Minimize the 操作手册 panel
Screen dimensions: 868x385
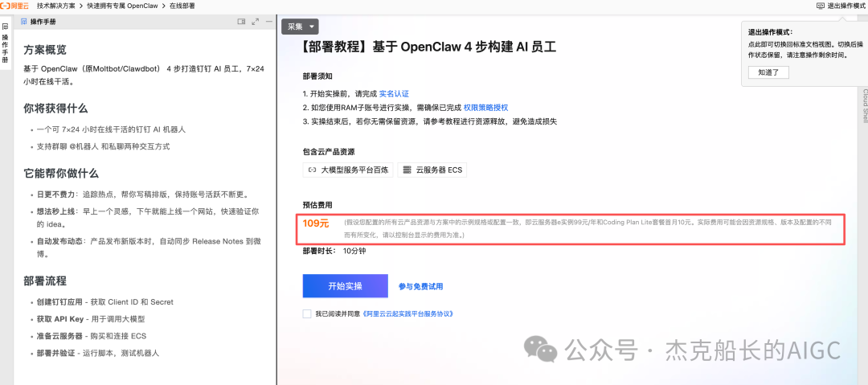click(x=269, y=22)
